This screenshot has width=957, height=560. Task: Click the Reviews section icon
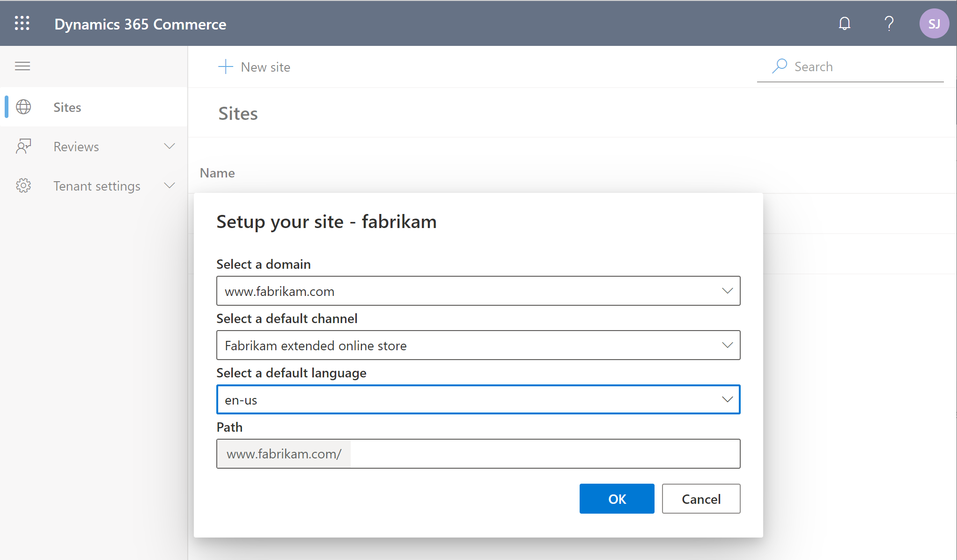point(24,146)
